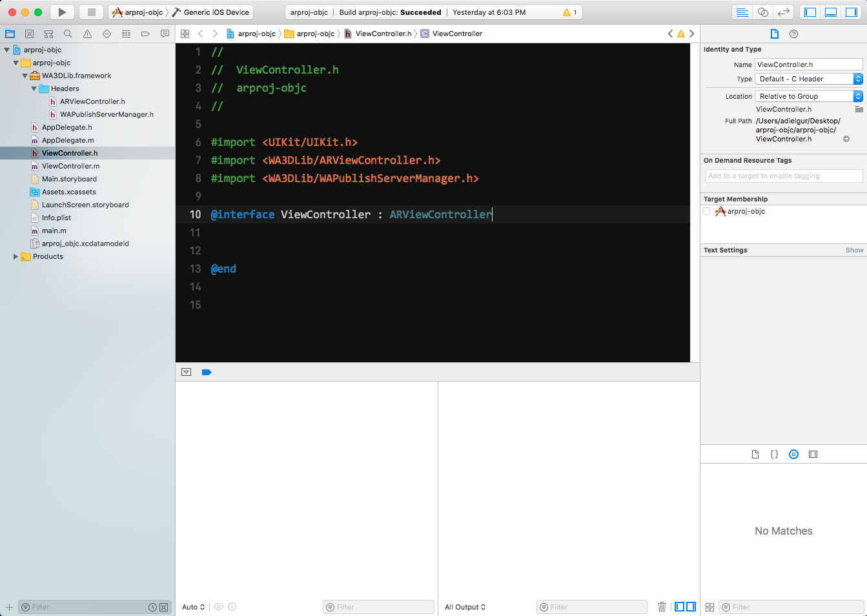Collapse the WA3DLib.framework item
This screenshot has height=616, width=867.
pos(25,76)
